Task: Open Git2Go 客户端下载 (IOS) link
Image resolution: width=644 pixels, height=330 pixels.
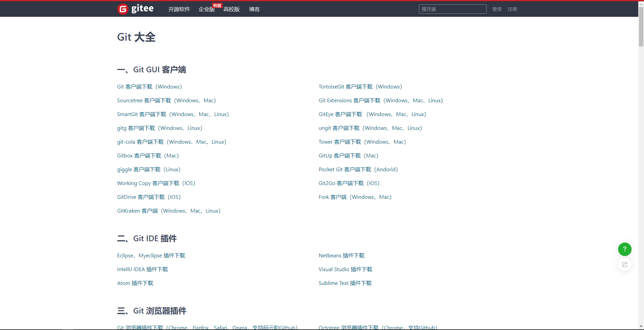Action: coord(349,183)
